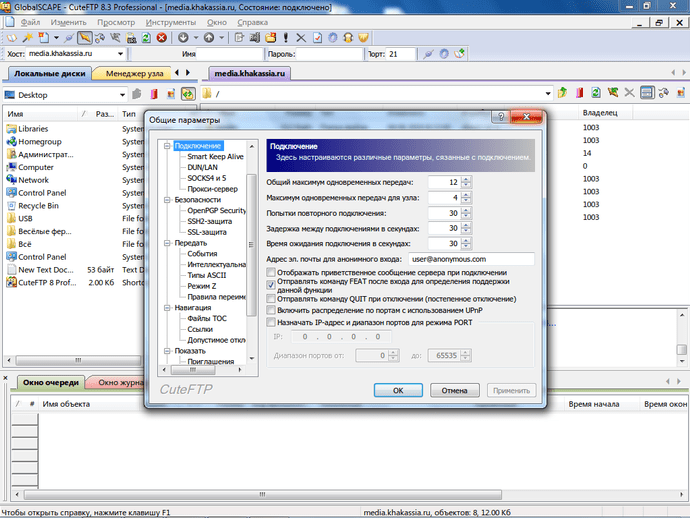Viewport: 690px width, 518px height.
Task: Click local pane red bookmark icon
Action: click(x=154, y=94)
